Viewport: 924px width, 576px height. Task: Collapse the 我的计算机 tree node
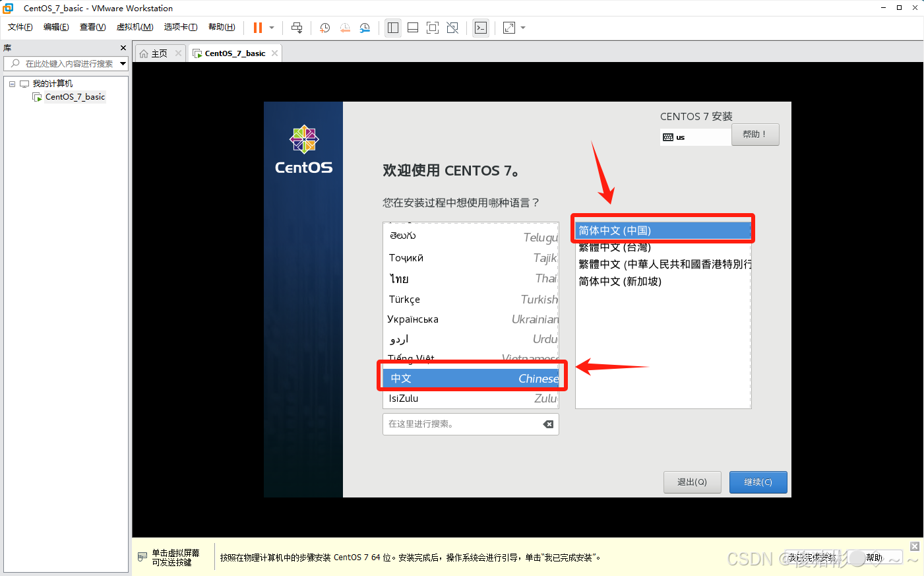point(12,84)
